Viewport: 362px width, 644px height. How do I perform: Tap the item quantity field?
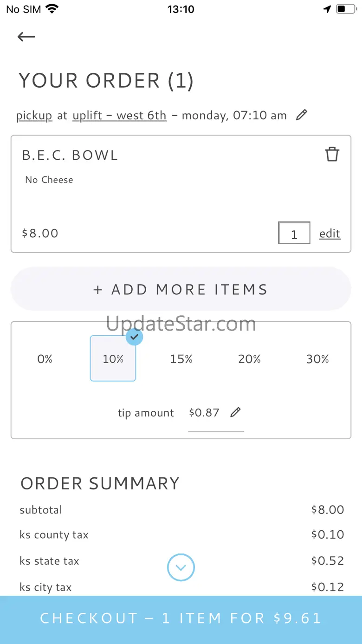(294, 233)
